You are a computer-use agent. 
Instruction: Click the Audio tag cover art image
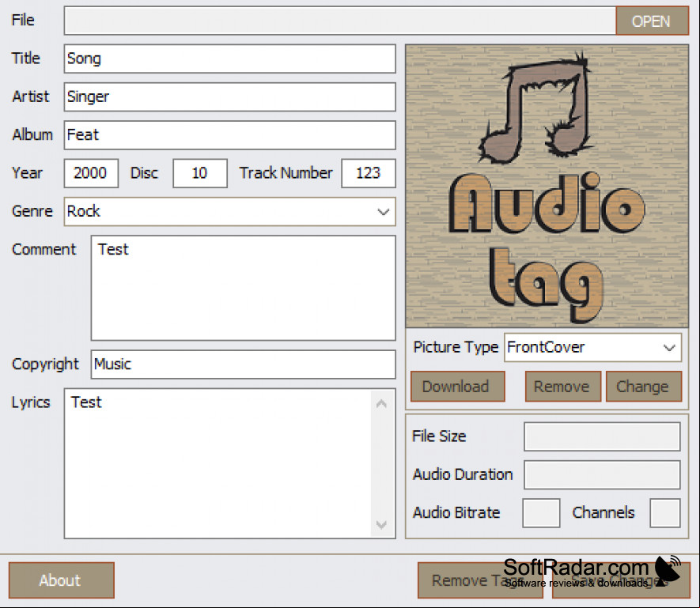(x=547, y=186)
